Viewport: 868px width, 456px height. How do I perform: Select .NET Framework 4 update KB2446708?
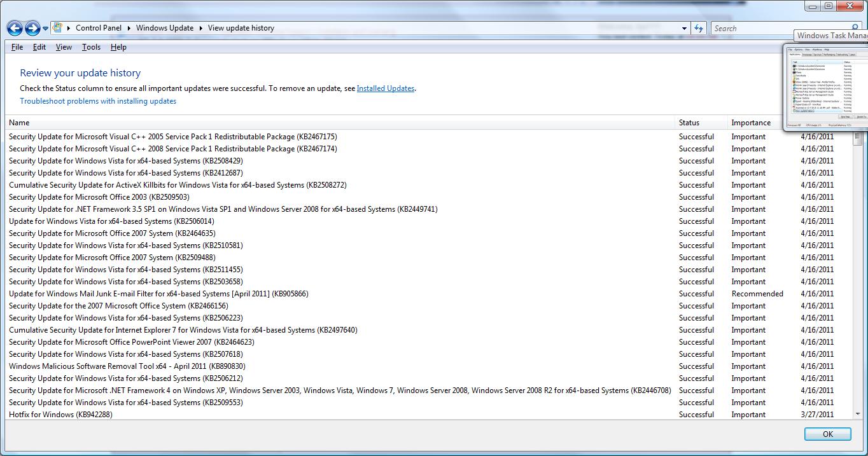point(429,390)
